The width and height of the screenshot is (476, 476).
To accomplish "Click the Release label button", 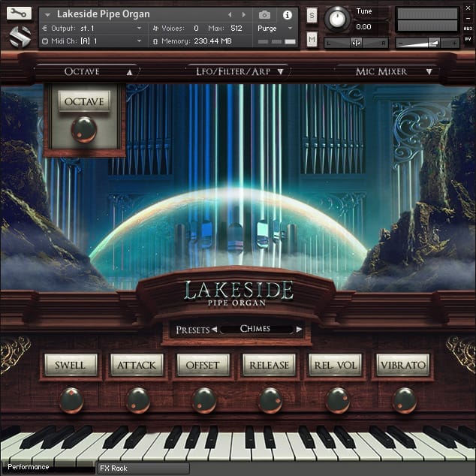I will (x=269, y=365).
